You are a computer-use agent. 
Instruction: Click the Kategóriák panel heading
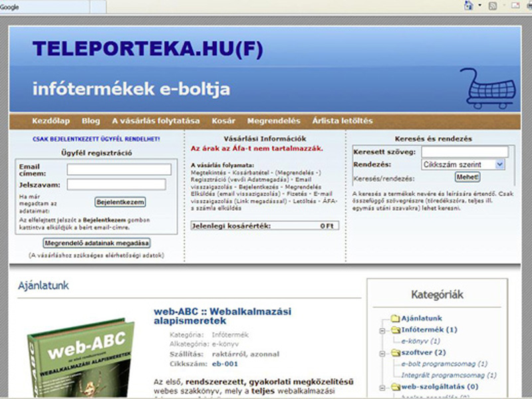point(437,295)
